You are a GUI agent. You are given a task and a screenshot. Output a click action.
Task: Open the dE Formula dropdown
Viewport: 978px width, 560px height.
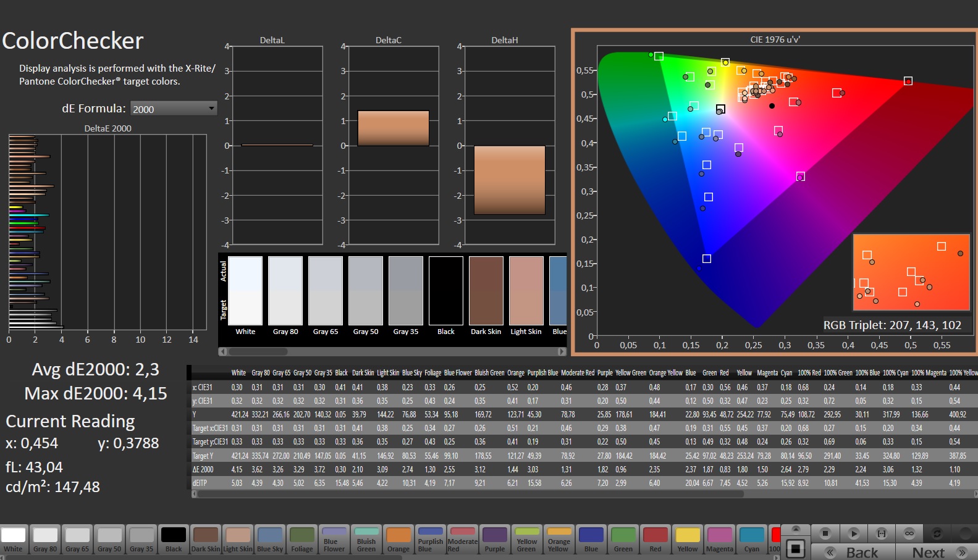point(174,109)
